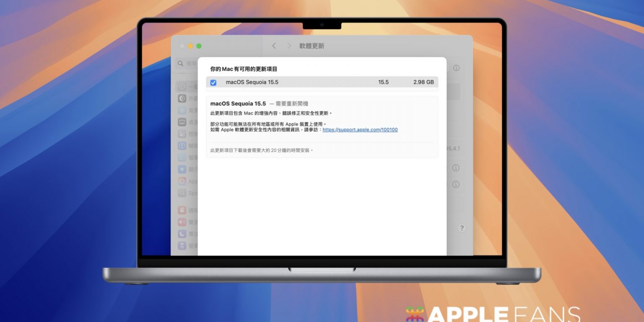Open the 聲音 Sound speaker icon in sidebar
This screenshot has width=644, height=322.
(x=182, y=222)
